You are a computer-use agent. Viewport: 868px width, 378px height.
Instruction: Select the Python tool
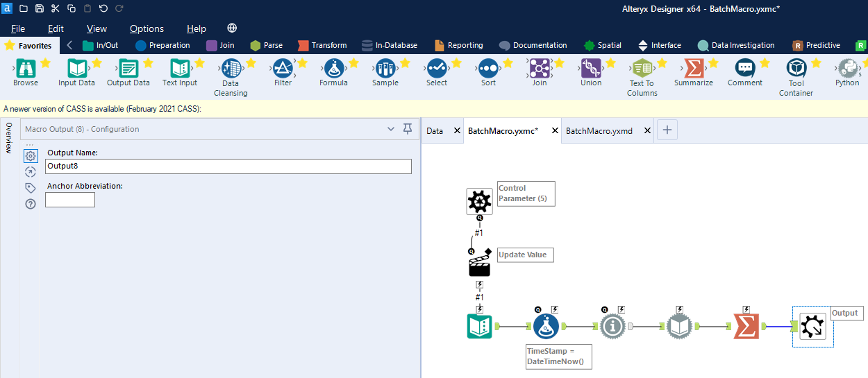[847, 68]
